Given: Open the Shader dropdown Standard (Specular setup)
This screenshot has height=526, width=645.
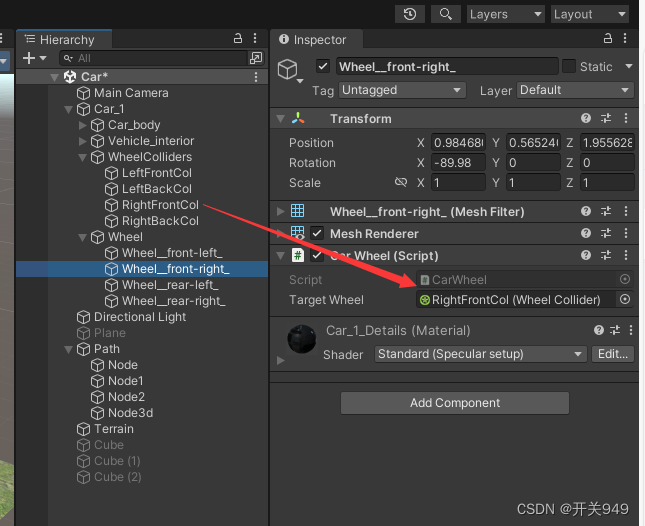Looking at the screenshot, I should (x=480, y=355).
